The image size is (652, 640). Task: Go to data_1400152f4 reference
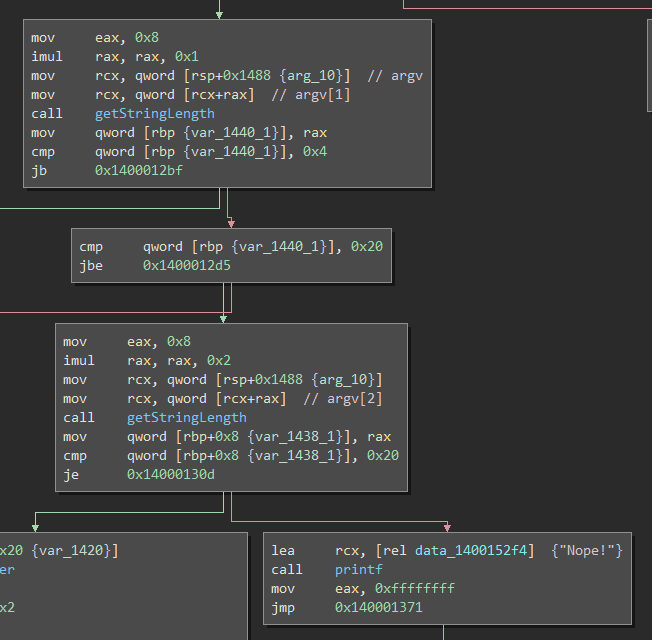(471, 551)
